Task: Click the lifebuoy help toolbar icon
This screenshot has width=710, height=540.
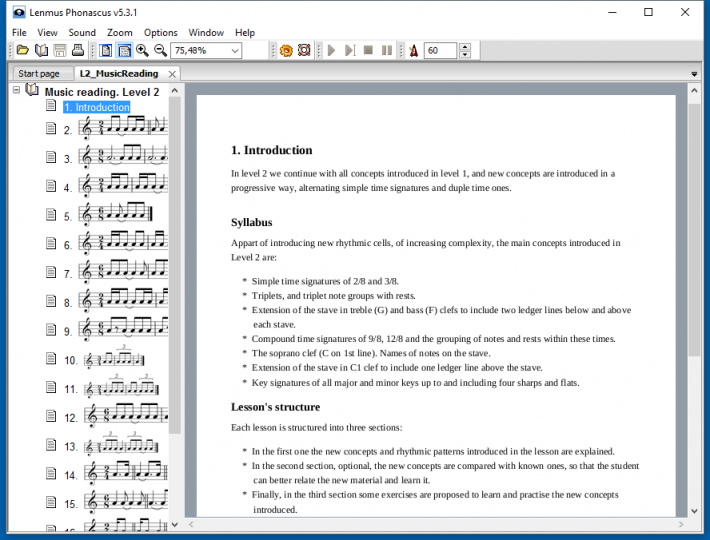Action: (x=304, y=50)
